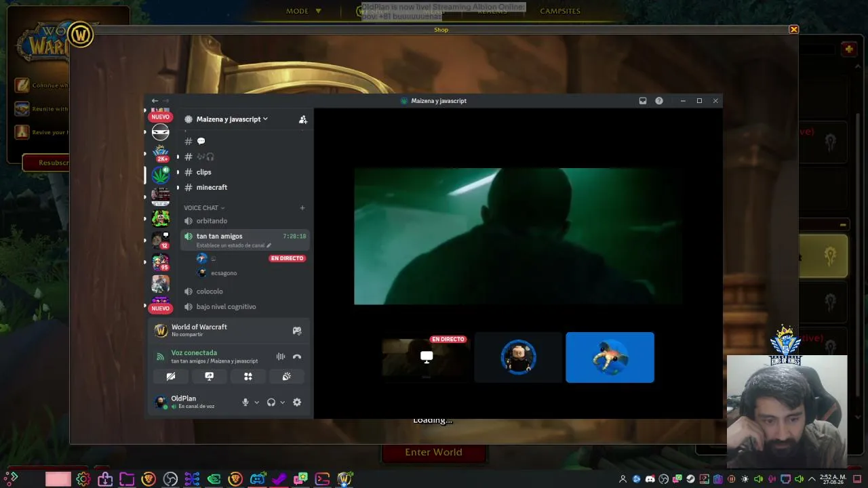Toggle screen sharing in the voice panel
The image size is (868, 488).
[x=210, y=376]
